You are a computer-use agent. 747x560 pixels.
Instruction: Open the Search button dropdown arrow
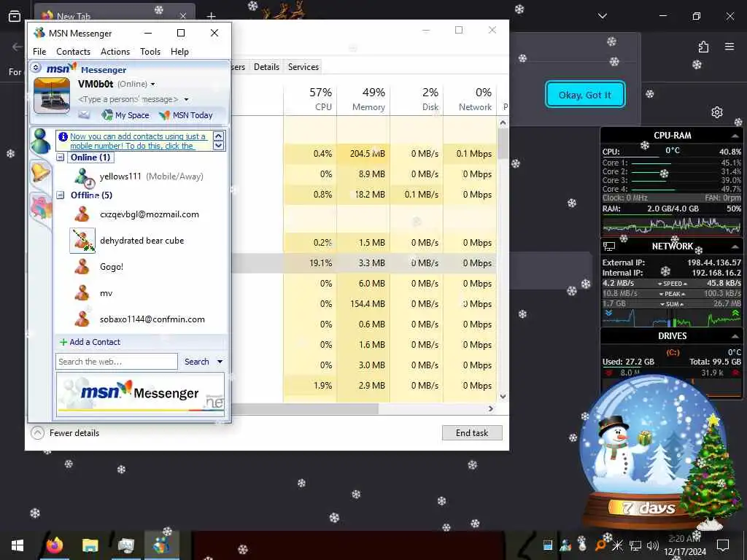(220, 362)
